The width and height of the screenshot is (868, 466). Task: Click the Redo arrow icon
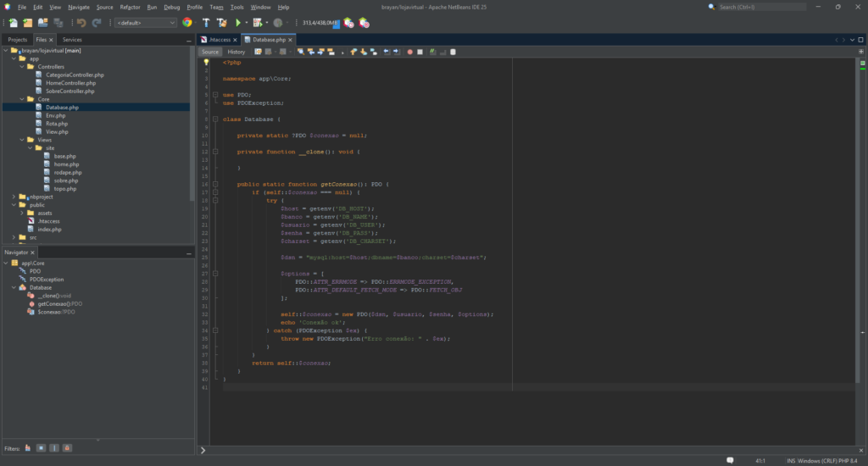(x=97, y=23)
